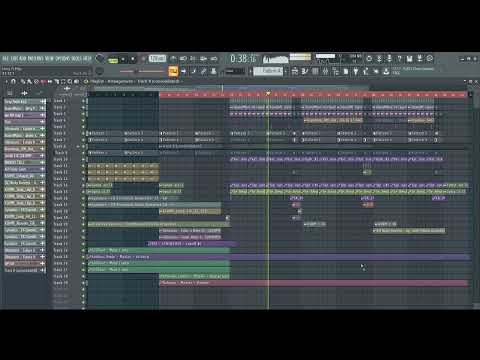Select the long pink clip on Track 29

[x=313, y=283]
